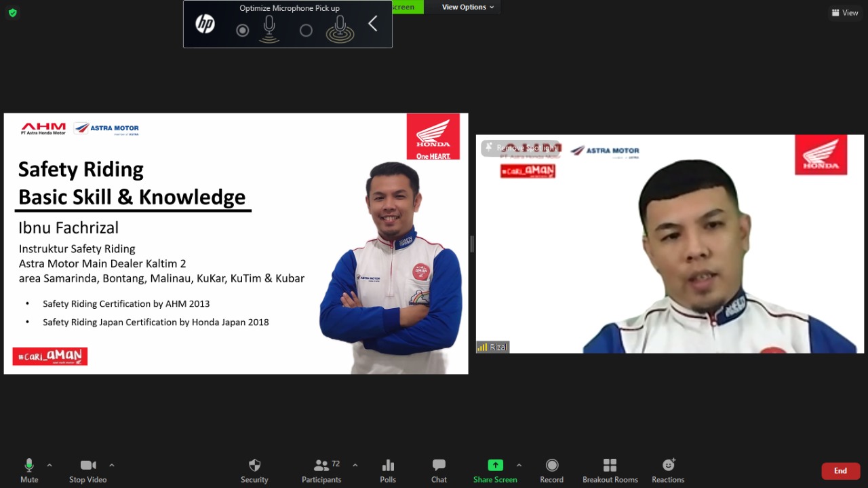868x488 pixels.
Task: Start Share Screen
Action: tap(495, 470)
